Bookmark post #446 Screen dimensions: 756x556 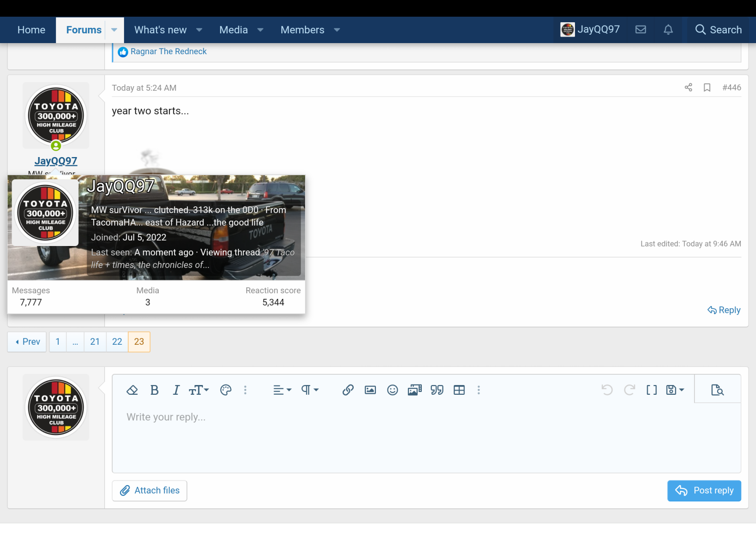(x=706, y=88)
